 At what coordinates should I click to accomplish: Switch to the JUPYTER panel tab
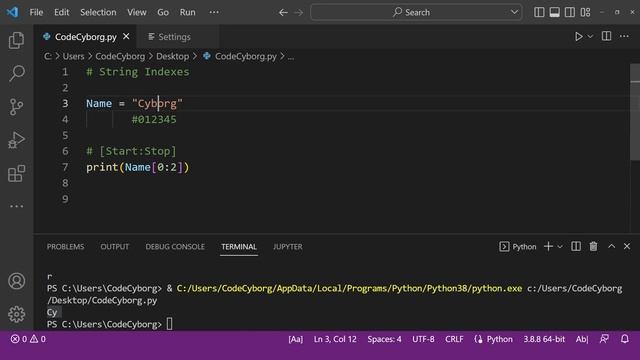[x=288, y=247]
